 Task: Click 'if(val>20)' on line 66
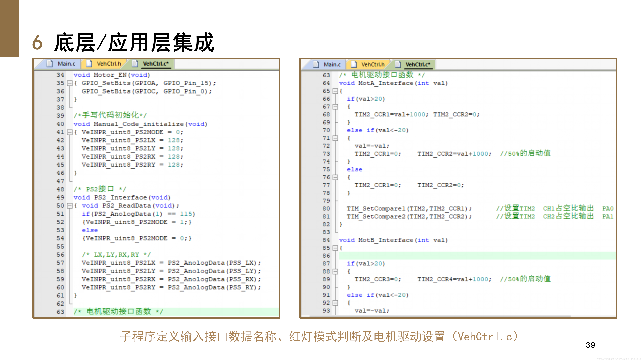[x=366, y=99]
